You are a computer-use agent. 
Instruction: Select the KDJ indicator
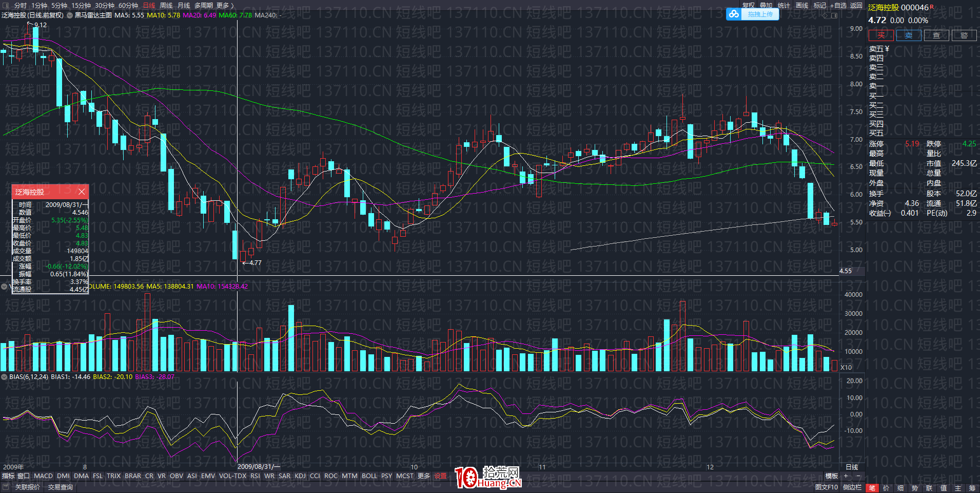300,476
